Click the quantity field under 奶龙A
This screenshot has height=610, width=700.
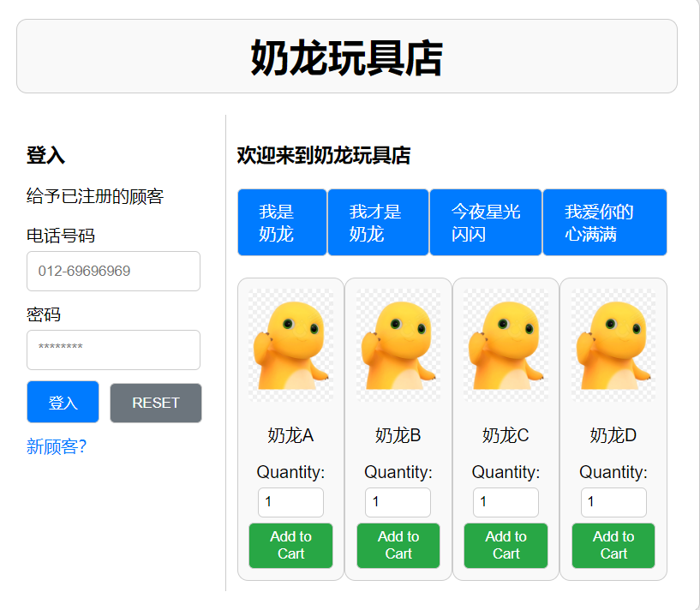tap(290, 502)
